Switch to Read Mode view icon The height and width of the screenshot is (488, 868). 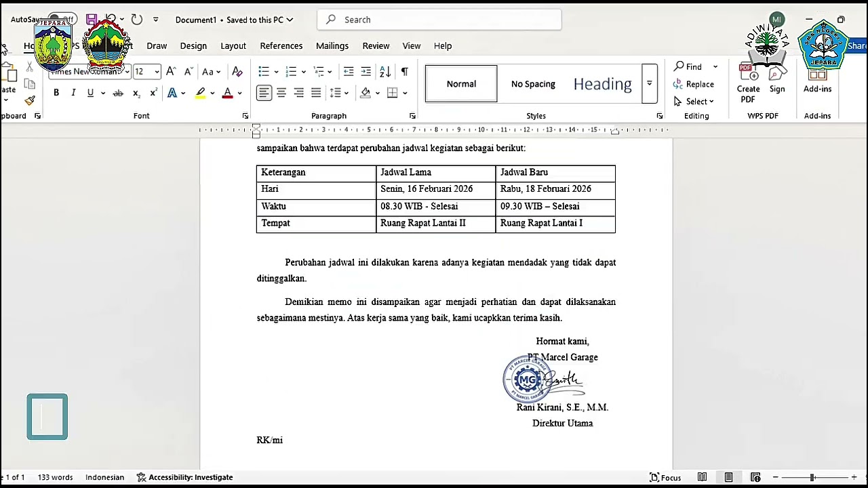point(702,477)
